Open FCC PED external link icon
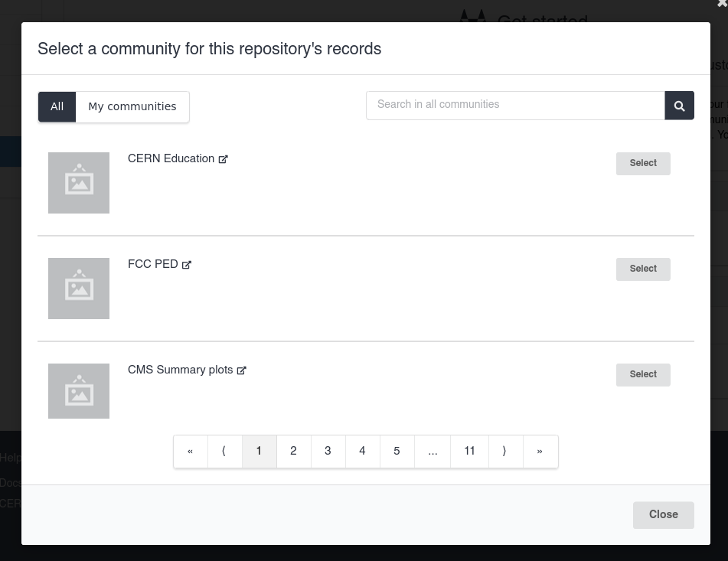The width and height of the screenshot is (728, 561). pyautogui.click(x=187, y=265)
